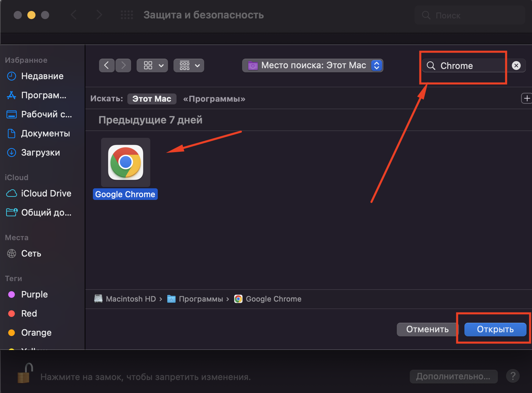Go forward in the file dialog
The width and height of the screenshot is (532, 393).
pos(123,65)
